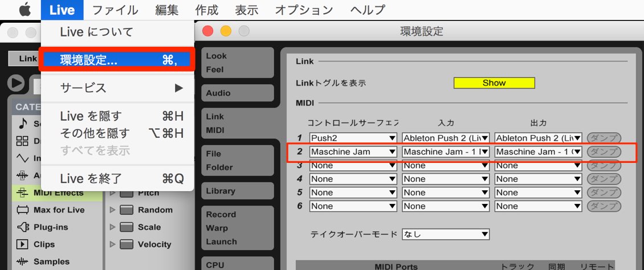Click the Random folder icon

127,210
